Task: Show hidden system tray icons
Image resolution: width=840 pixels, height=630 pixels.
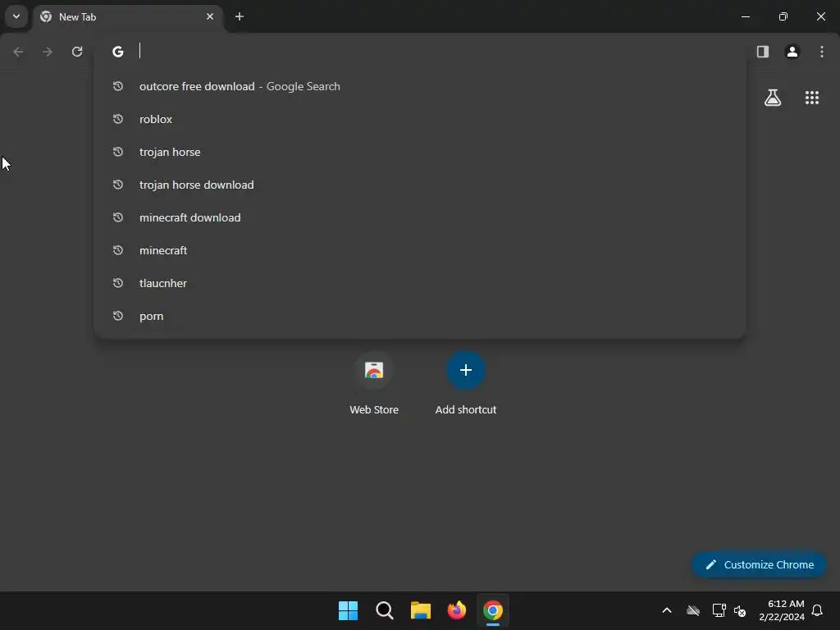Action: pyautogui.click(x=667, y=610)
